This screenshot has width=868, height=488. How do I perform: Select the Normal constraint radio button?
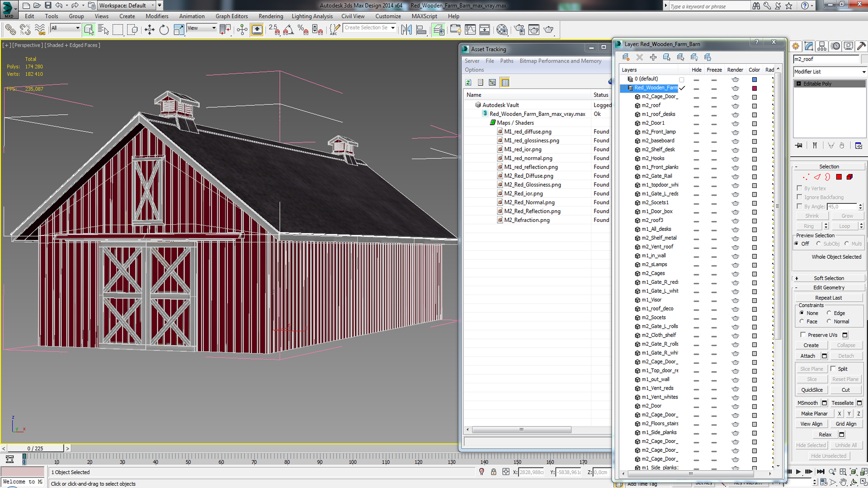click(829, 321)
